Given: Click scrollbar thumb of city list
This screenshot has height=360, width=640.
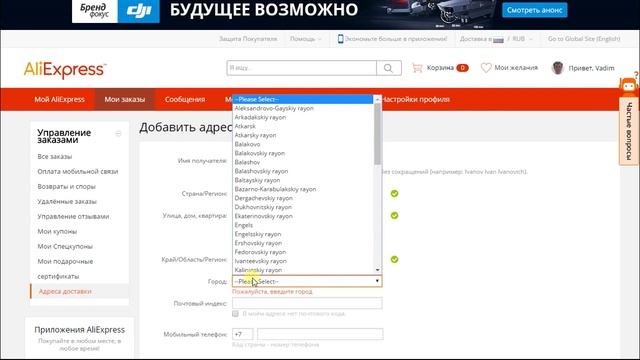Looking at the screenshot, I should 377,134.
